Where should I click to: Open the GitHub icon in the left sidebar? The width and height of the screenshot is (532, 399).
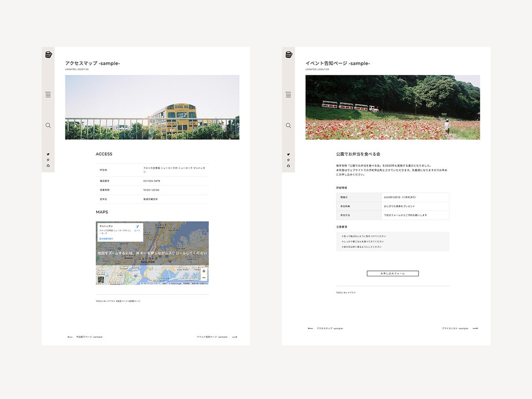click(48, 166)
